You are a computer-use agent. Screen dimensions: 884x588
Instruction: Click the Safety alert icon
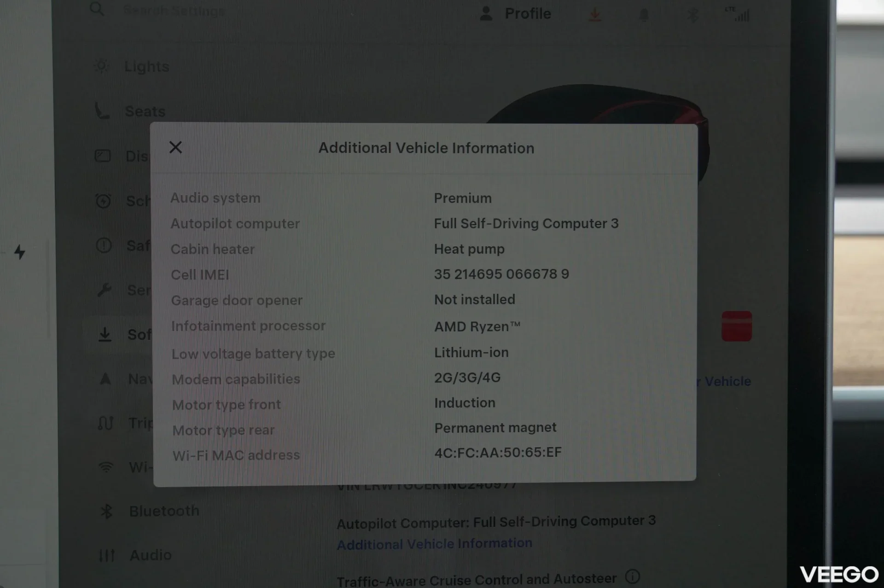click(x=104, y=245)
